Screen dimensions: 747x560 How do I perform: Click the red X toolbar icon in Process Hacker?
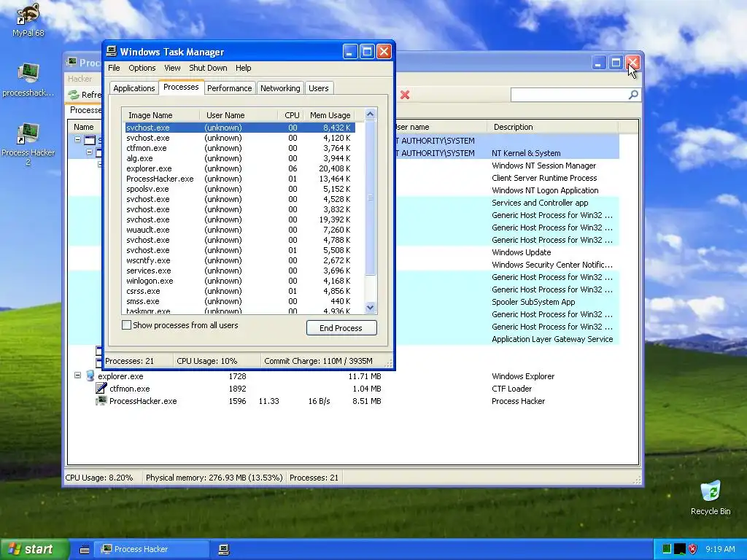pos(405,95)
